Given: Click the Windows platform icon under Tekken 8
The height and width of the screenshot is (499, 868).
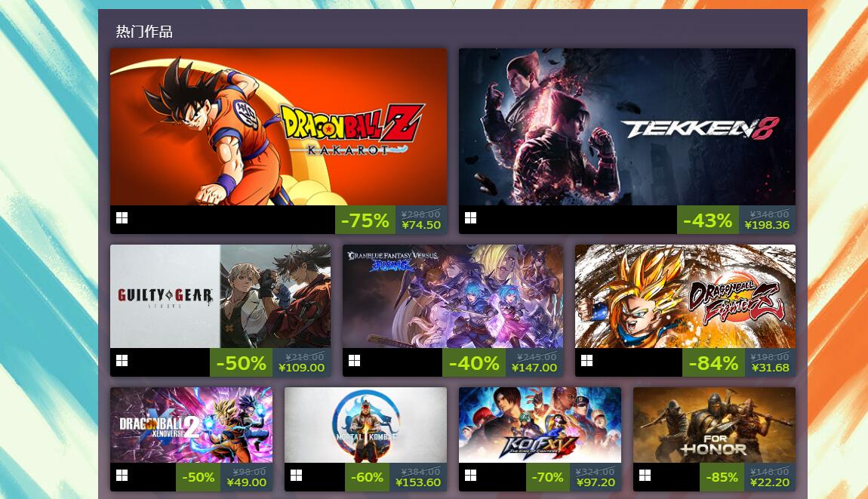Looking at the screenshot, I should 470,218.
